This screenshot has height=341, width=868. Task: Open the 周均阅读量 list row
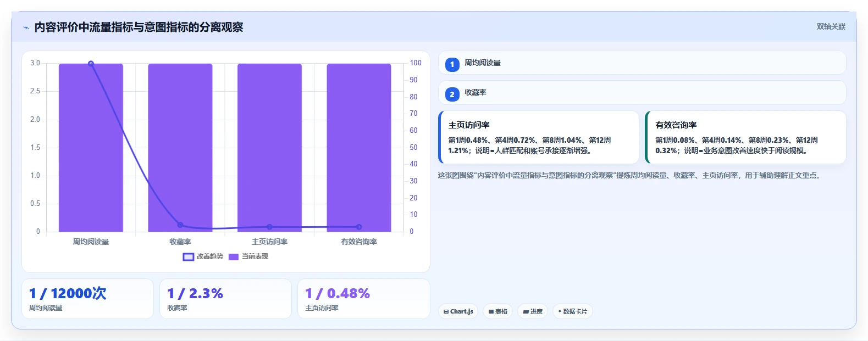[642, 63]
